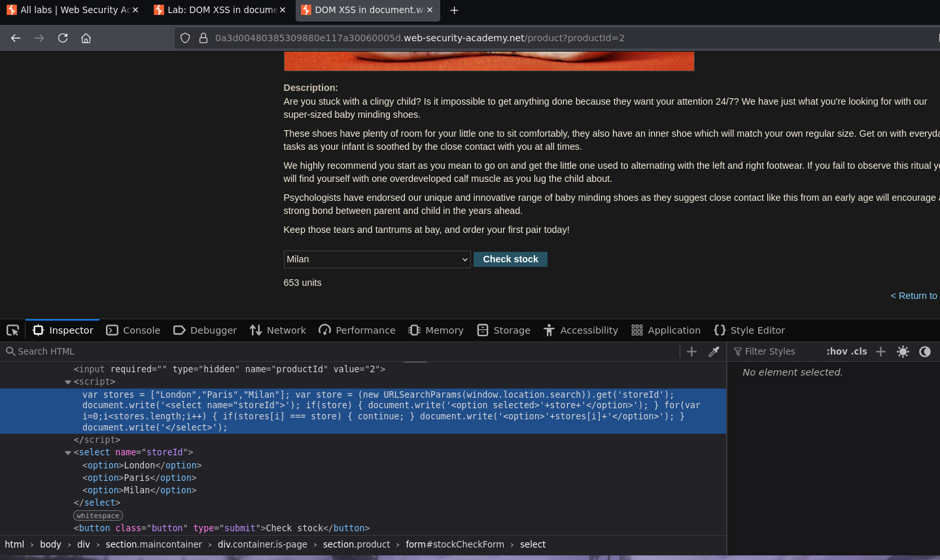The width and height of the screenshot is (940, 560).
Task: Click the Storage panel icon
Action: 483,330
